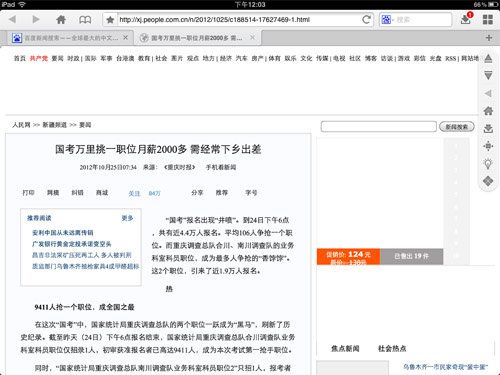Open downloads icon with red badge

pos(466,19)
